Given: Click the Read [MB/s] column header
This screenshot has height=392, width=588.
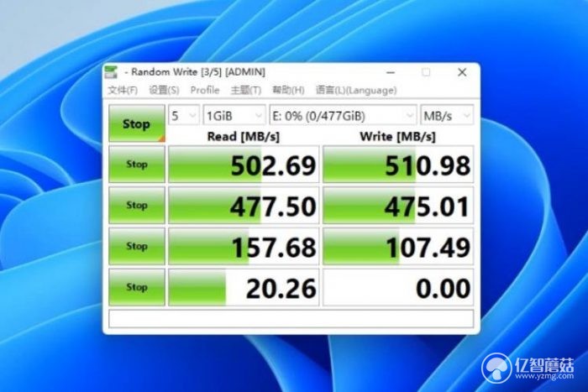Looking at the screenshot, I should pos(244,137).
